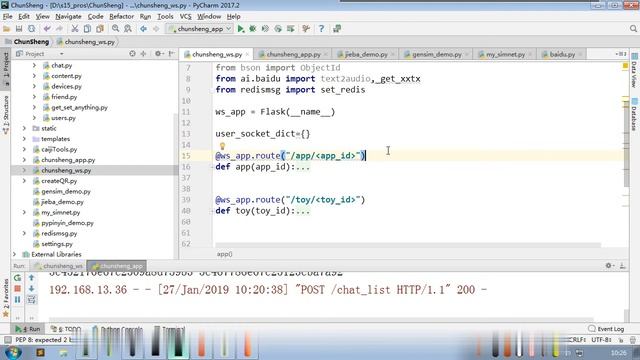Click the green Run button in toolbar
640x360 pixels.
[x=241, y=29]
